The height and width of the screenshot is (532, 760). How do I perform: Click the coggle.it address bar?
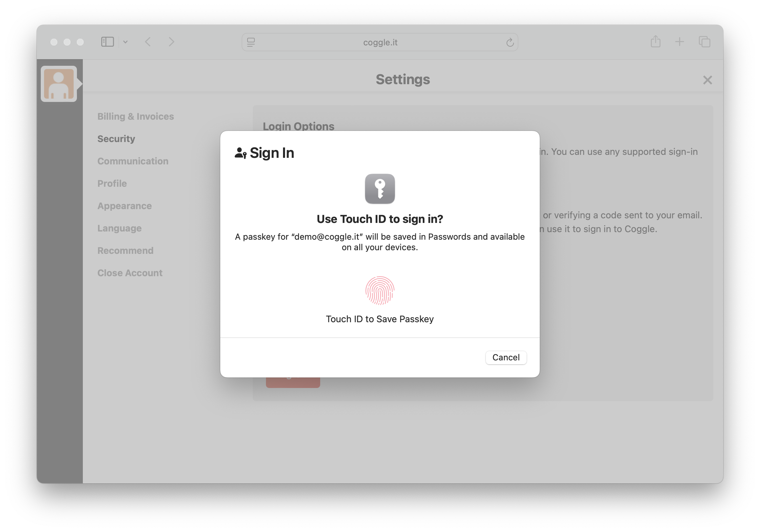(x=380, y=42)
